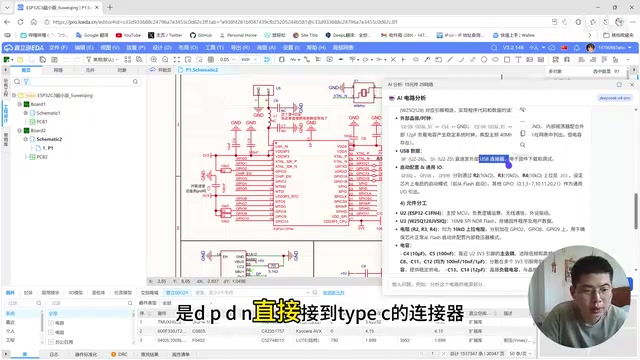This screenshot has width=640, height=360.
Task: Open the DRC tab at bottom
Action: (x=119, y=354)
